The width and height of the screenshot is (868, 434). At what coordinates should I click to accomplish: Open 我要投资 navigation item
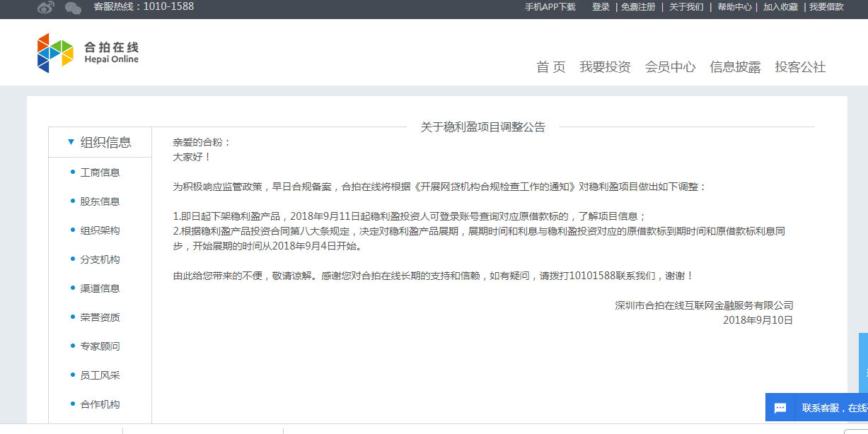(x=605, y=67)
